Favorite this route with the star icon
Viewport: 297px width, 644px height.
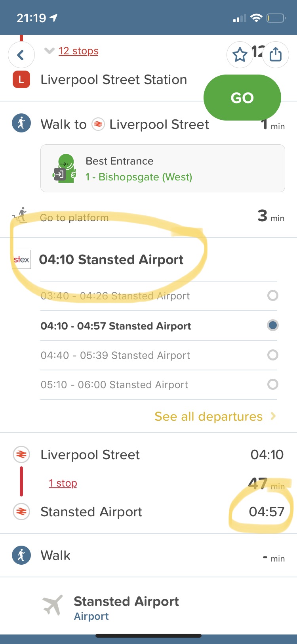(240, 55)
